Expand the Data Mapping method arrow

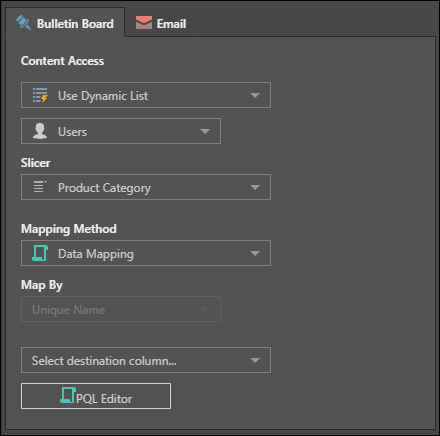coord(255,253)
